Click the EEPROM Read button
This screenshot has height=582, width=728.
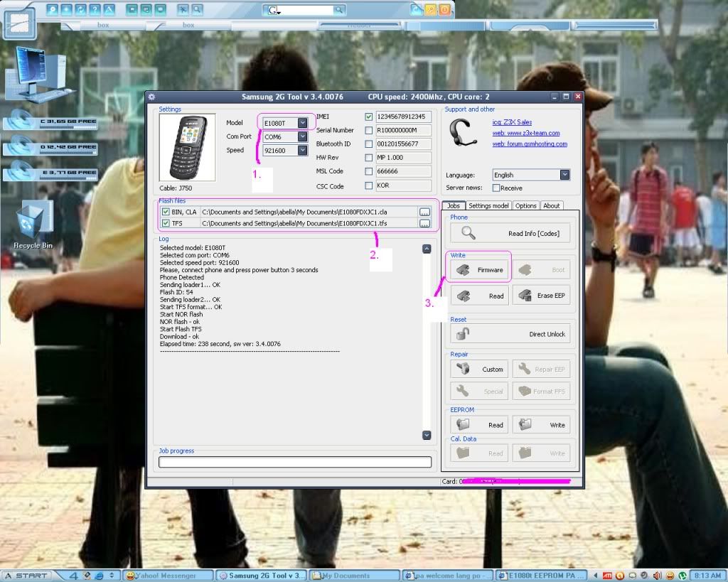(x=479, y=425)
